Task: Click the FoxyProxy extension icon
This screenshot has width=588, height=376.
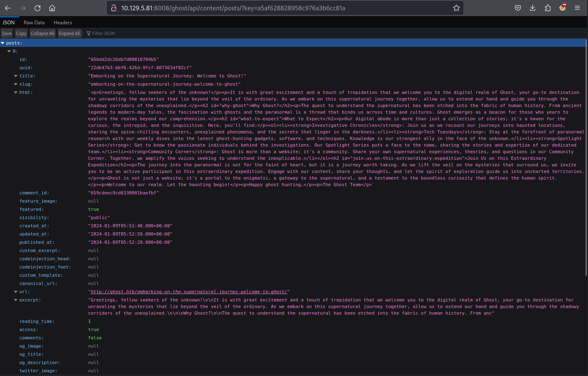Action: point(563,7)
